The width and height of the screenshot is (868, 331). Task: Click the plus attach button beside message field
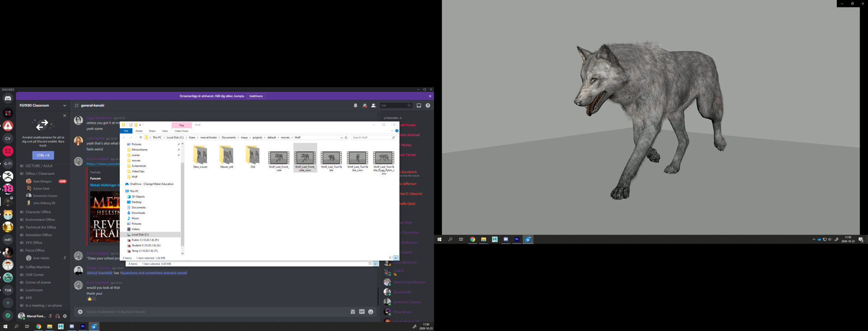pyautogui.click(x=80, y=312)
